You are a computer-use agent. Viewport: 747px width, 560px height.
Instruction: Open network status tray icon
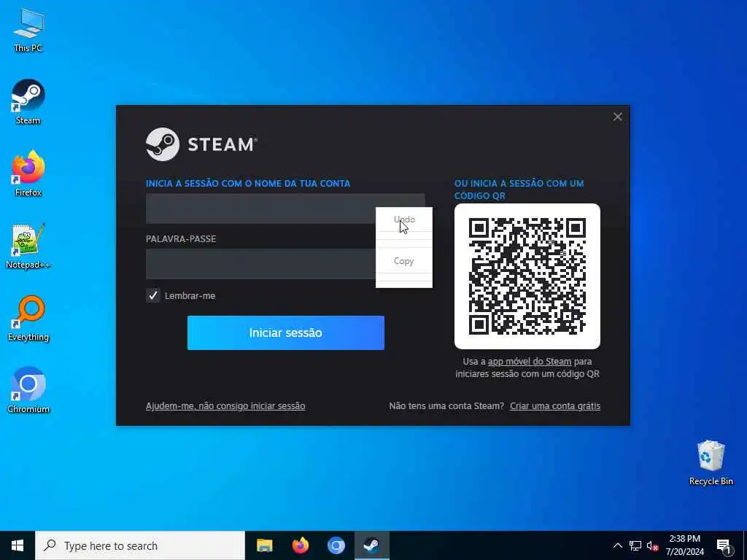click(x=635, y=545)
